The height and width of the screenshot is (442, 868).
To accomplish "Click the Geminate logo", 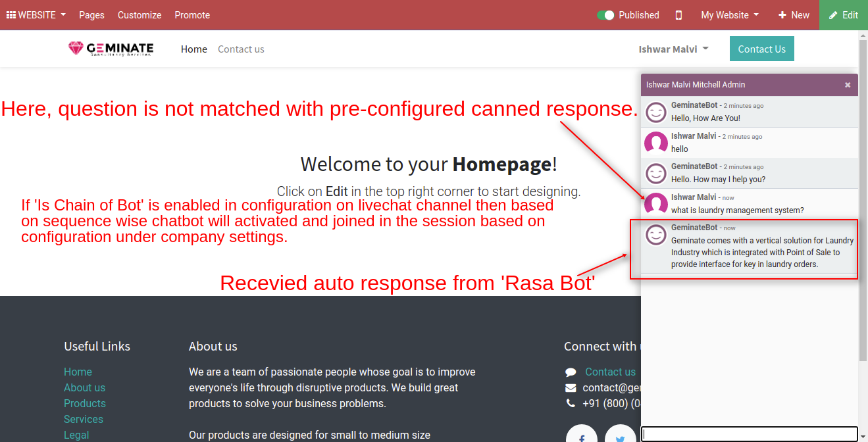I will (x=111, y=49).
